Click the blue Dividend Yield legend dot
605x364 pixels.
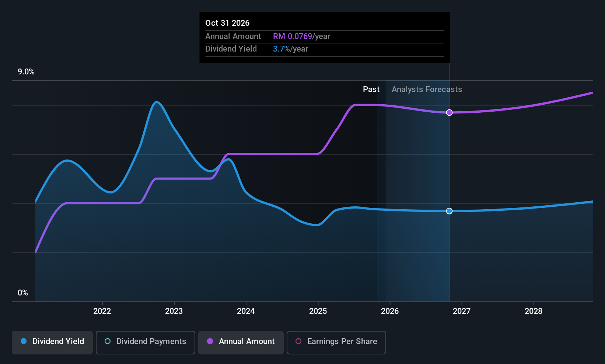24,341
